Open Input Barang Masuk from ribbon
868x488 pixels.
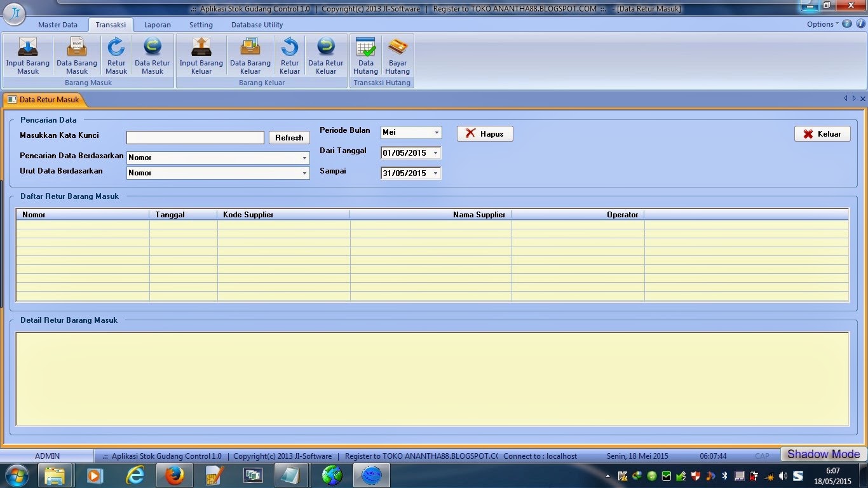pyautogui.click(x=28, y=56)
